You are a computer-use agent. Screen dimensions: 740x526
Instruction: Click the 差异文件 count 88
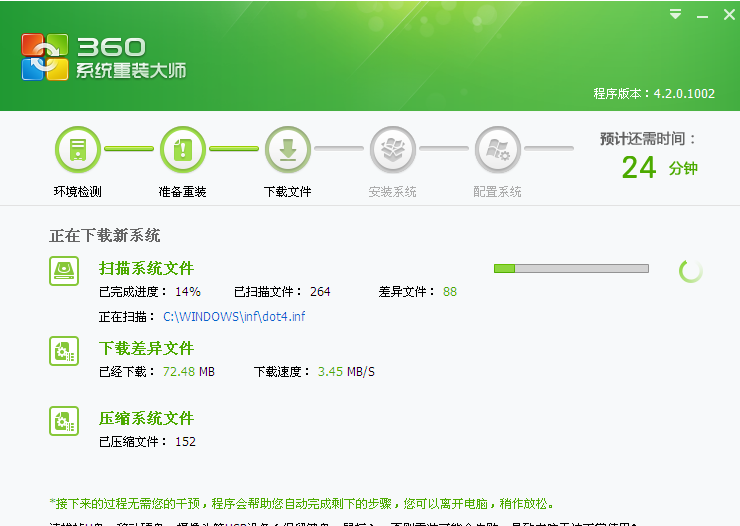[450, 292]
